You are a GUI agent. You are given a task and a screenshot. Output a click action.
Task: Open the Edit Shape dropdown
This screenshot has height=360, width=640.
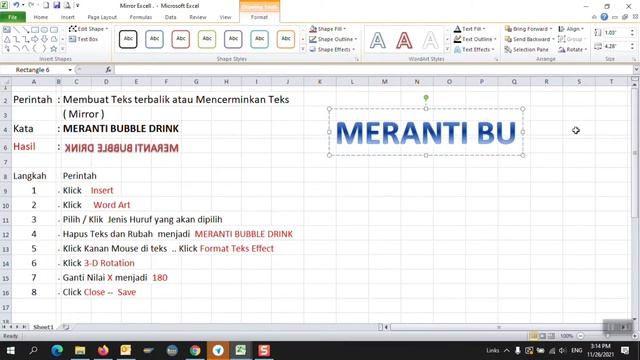coord(89,29)
